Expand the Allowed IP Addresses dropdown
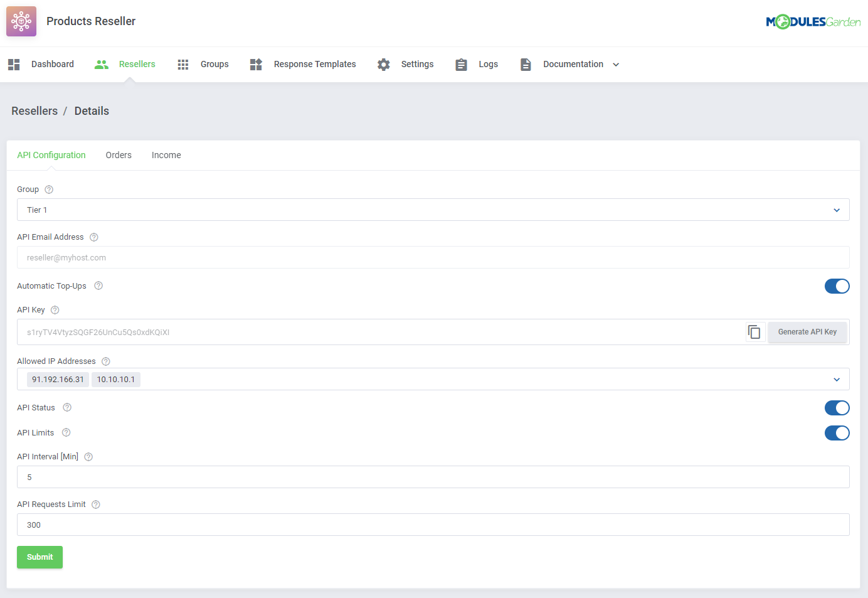The width and height of the screenshot is (868, 598). tap(836, 379)
